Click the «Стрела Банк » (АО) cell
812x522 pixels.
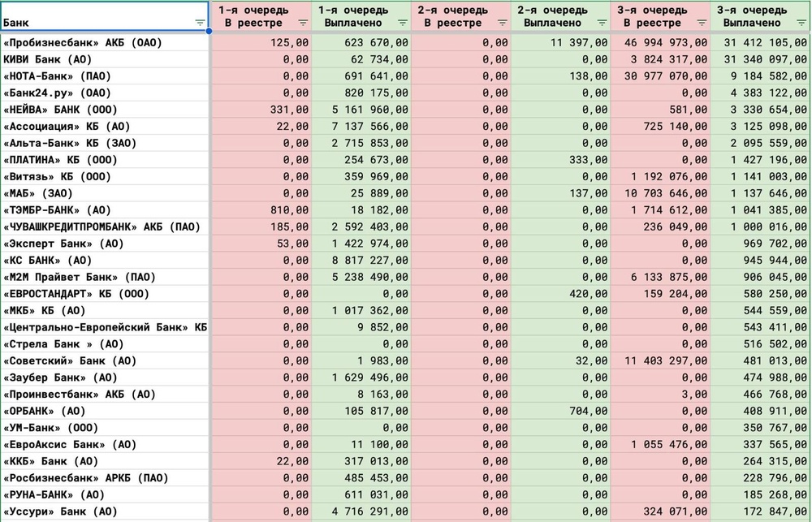point(104,344)
